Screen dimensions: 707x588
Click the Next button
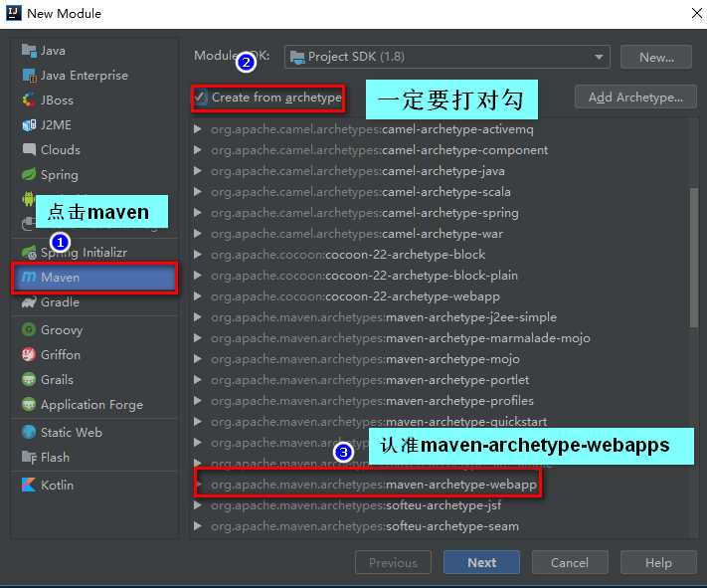pyautogui.click(x=481, y=563)
